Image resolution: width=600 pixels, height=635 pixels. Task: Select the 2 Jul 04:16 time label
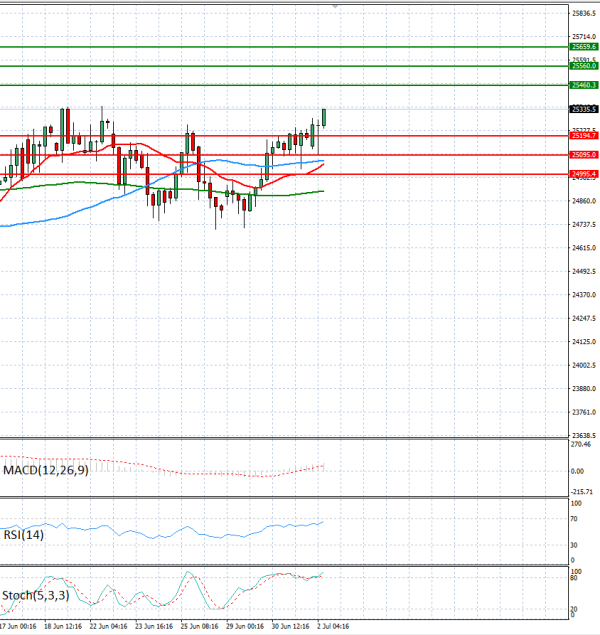[333, 626]
